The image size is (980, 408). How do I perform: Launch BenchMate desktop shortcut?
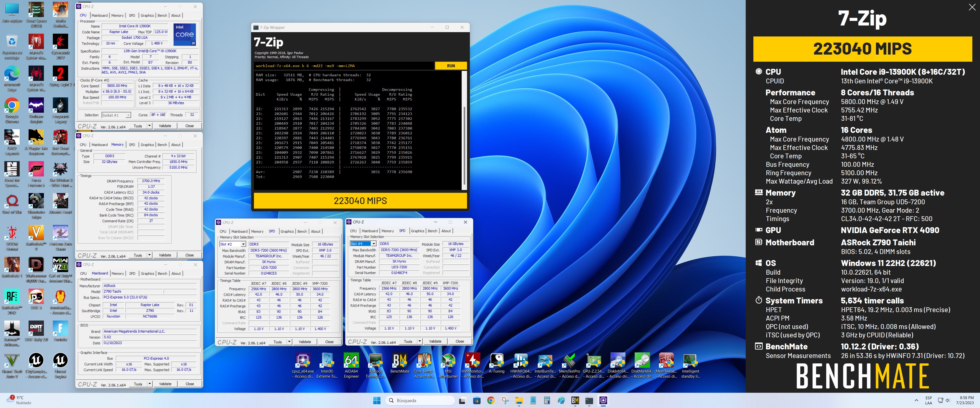pyautogui.click(x=400, y=363)
